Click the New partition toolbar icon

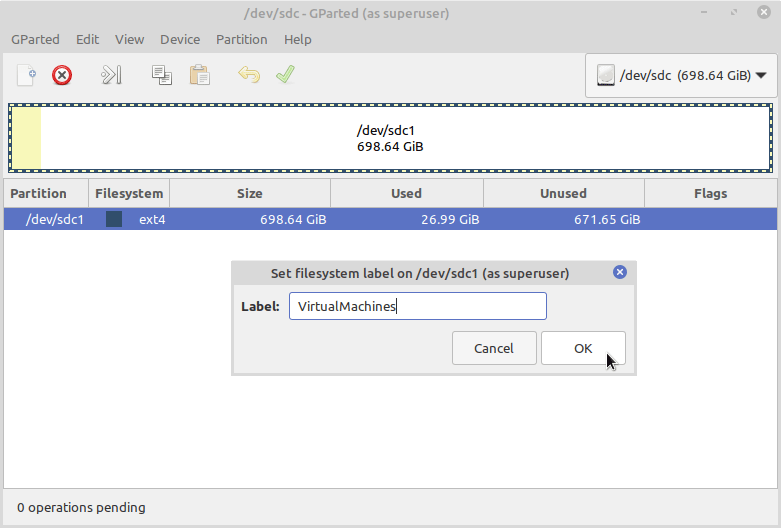26,75
